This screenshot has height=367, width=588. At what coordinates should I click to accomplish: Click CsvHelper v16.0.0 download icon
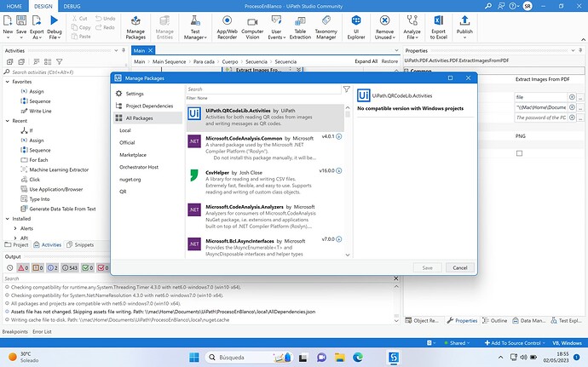(x=339, y=170)
